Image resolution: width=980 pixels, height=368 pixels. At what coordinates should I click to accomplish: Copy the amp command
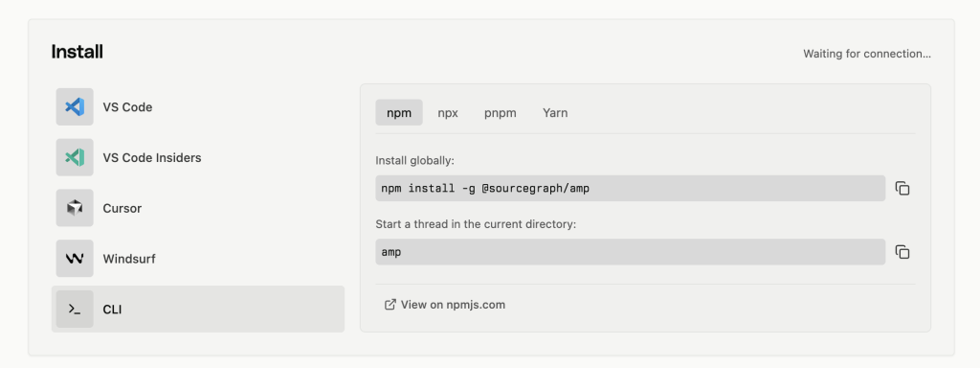point(902,252)
